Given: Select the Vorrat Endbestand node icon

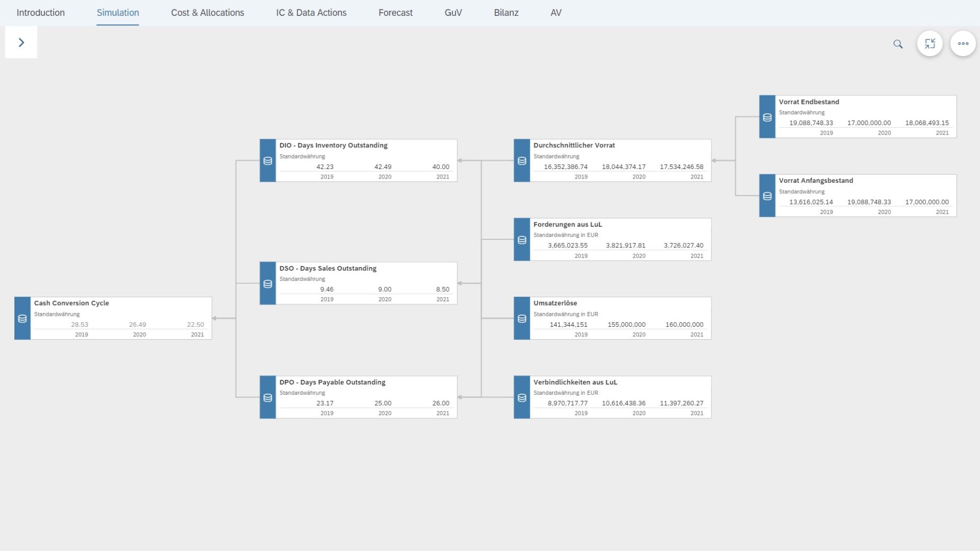Looking at the screenshot, I should tap(767, 117).
